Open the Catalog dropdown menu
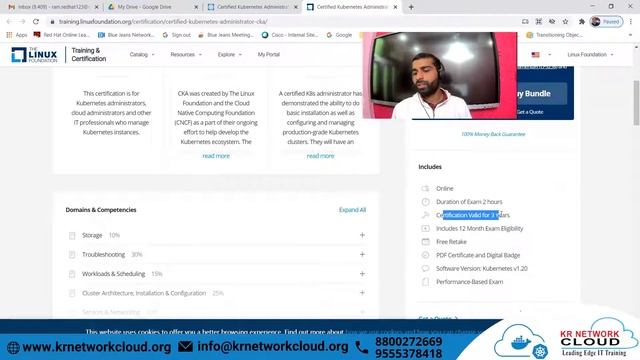The height and width of the screenshot is (360, 640). (x=142, y=54)
